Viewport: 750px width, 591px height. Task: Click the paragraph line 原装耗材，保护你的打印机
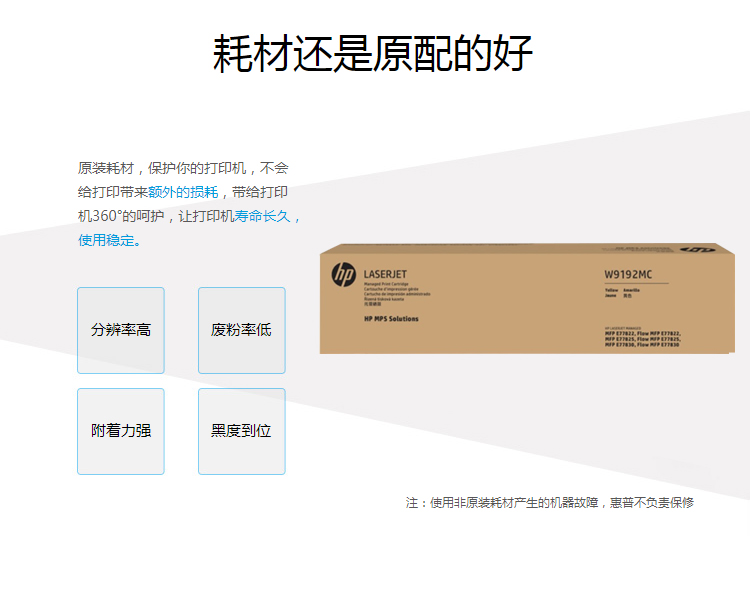pos(162,168)
